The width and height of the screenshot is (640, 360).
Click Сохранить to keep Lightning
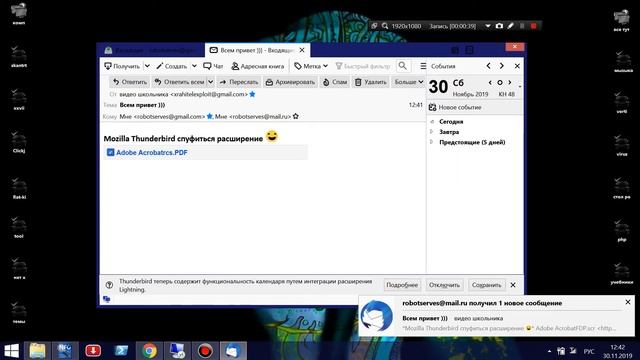(x=487, y=285)
